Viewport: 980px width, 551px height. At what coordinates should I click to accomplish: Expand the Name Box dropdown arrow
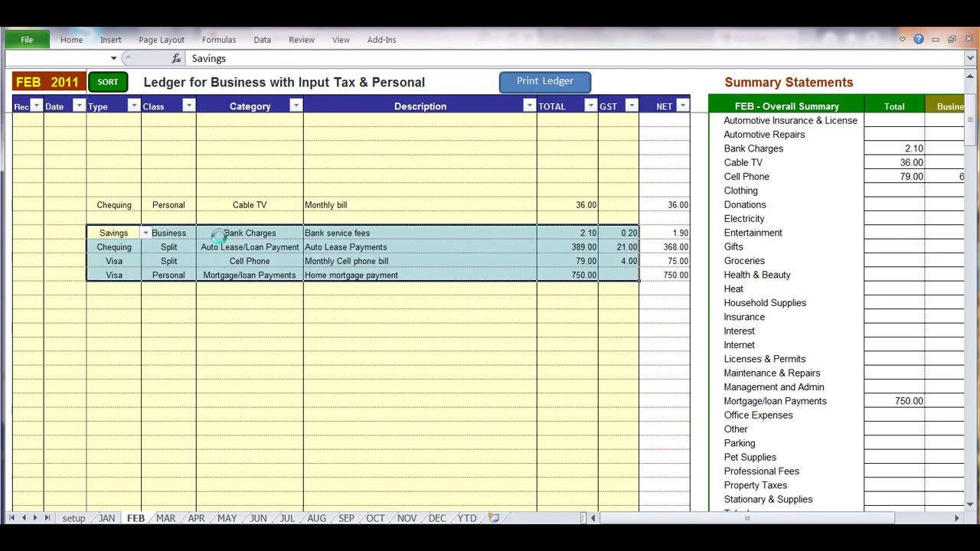click(114, 58)
